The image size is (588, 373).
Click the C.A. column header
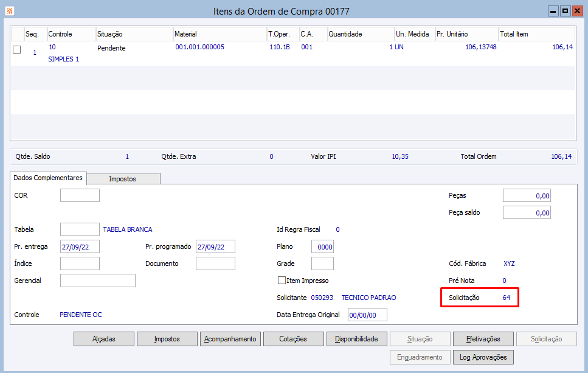[x=313, y=34]
